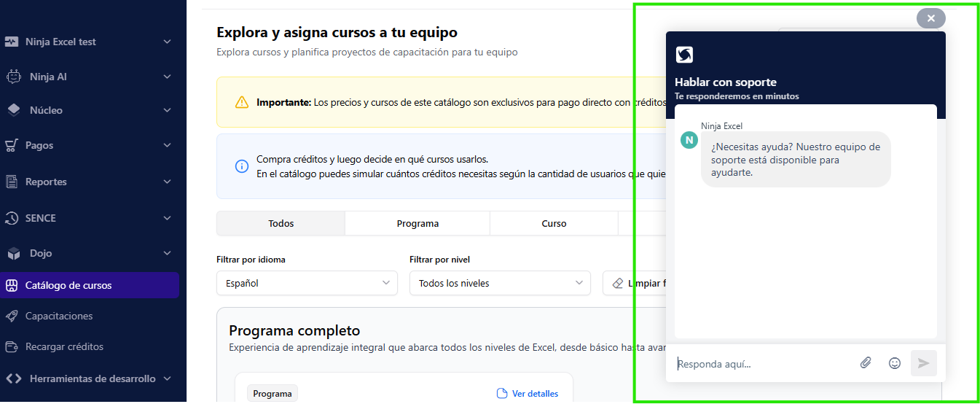Click the info circle icon in credits banner
Screen dimensions: 980x404
241,166
